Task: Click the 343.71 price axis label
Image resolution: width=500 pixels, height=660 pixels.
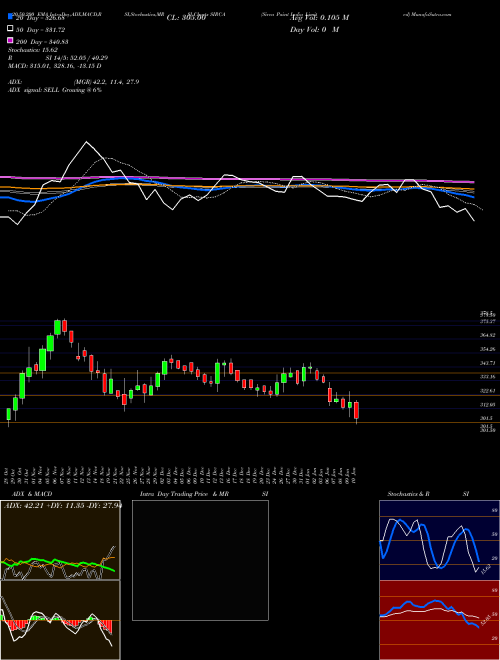Action: point(488,363)
